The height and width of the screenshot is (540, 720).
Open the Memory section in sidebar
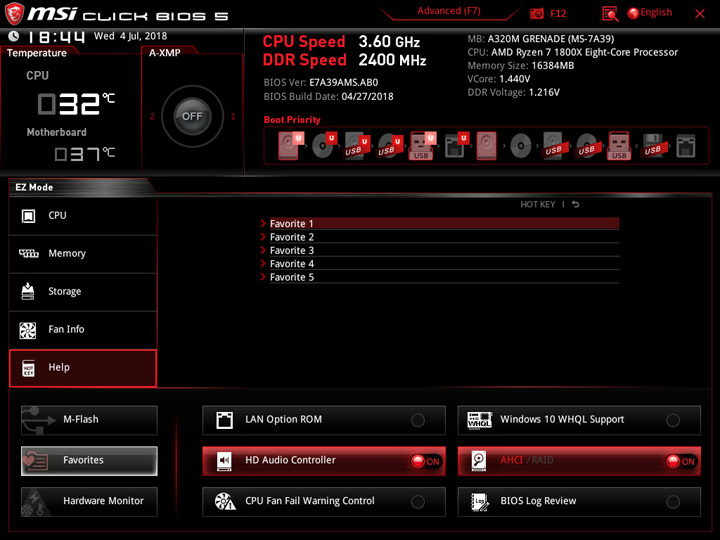[83, 254]
